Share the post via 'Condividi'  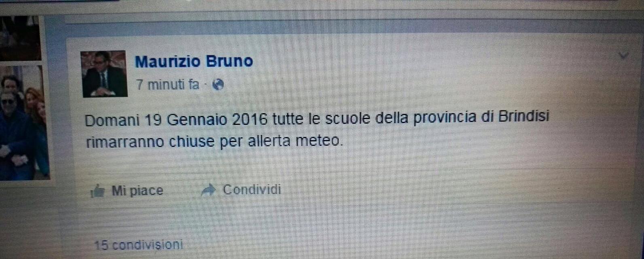point(252,190)
